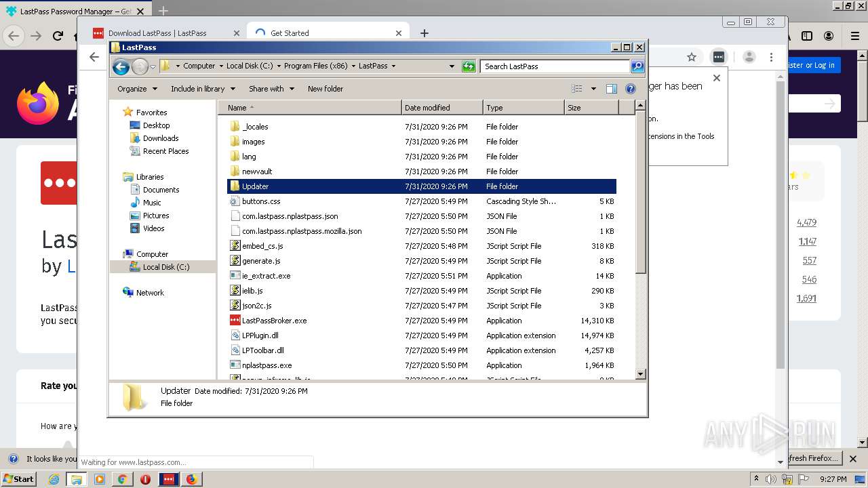Click the file list vertical scrollbar down arrow

[640, 374]
